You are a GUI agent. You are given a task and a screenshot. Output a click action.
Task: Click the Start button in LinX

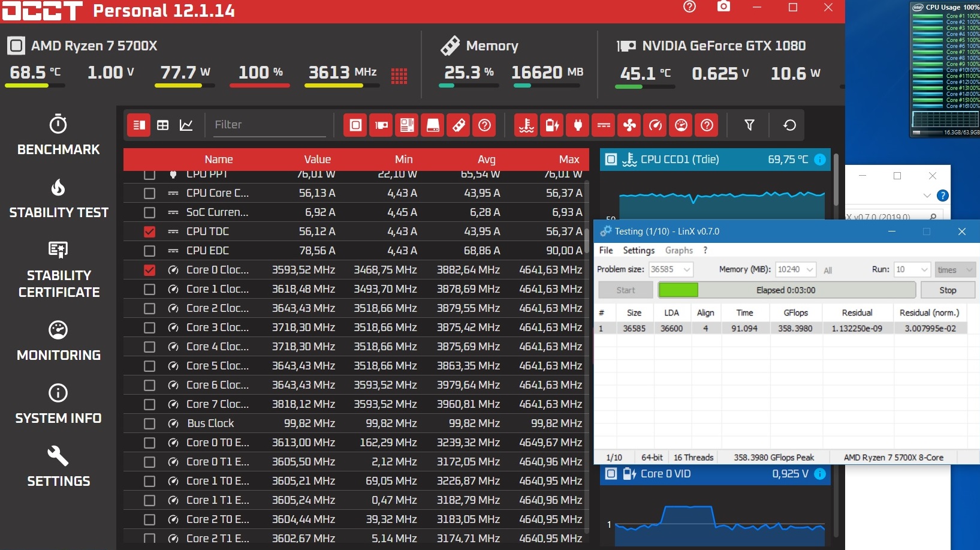click(626, 290)
